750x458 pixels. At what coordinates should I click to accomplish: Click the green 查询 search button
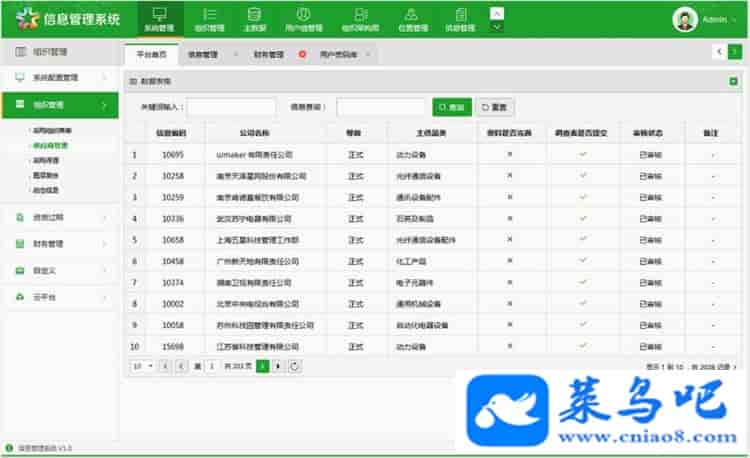pyautogui.click(x=452, y=106)
